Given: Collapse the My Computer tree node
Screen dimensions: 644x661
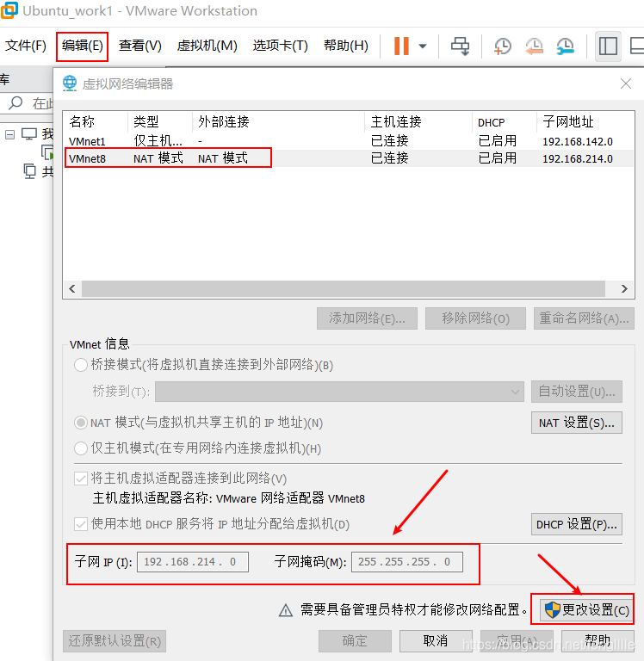Looking at the screenshot, I should (x=9, y=134).
